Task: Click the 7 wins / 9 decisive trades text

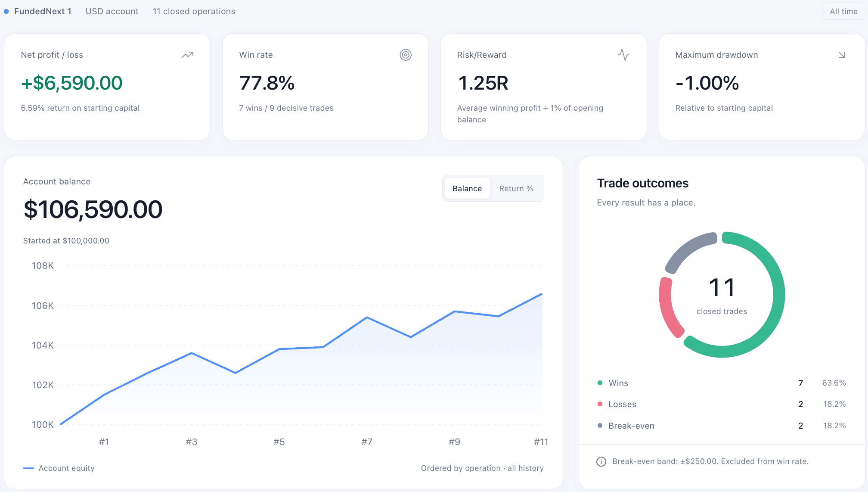Action: point(286,108)
